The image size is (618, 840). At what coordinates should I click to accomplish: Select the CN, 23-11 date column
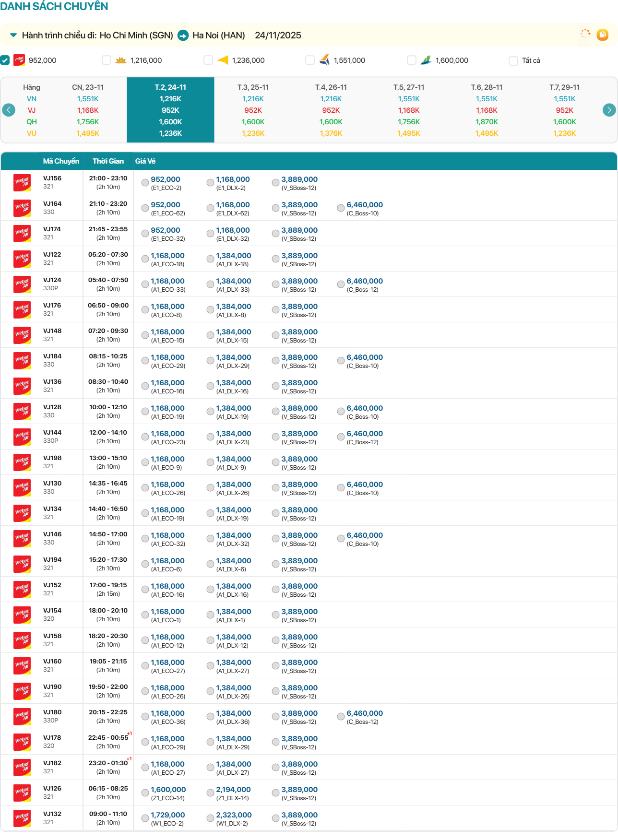[88, 110]
